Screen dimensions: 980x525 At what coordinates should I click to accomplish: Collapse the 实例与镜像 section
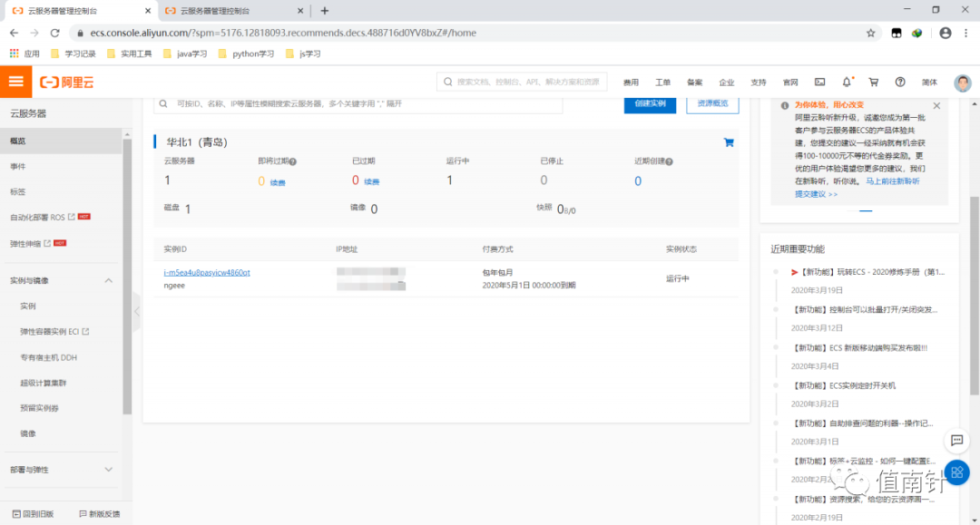(x=108, y=281)
